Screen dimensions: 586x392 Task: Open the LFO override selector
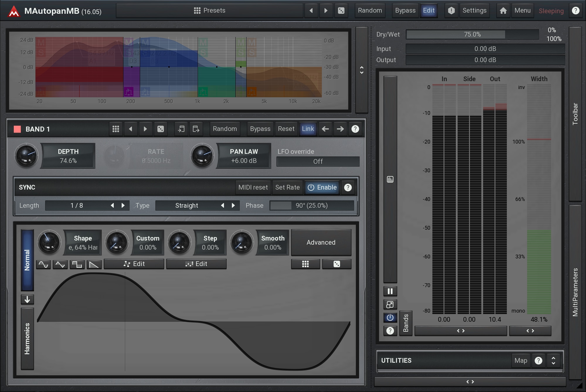[x=318, y=161]
